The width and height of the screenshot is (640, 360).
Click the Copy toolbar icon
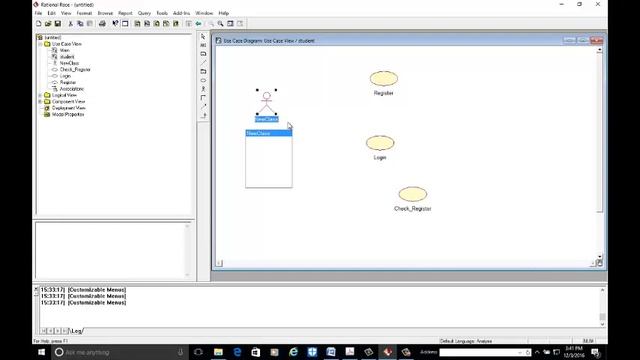pyautogui.click(x=80, y=24)
